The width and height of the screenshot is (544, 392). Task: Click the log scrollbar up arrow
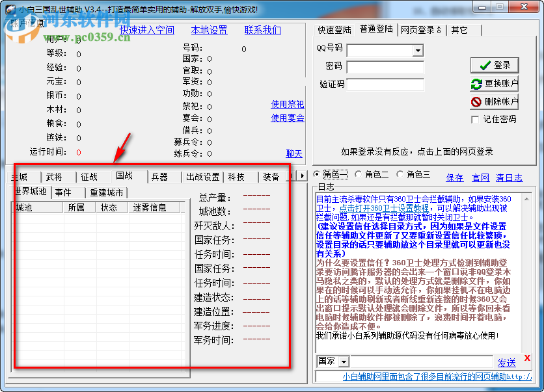click(526, 199)
